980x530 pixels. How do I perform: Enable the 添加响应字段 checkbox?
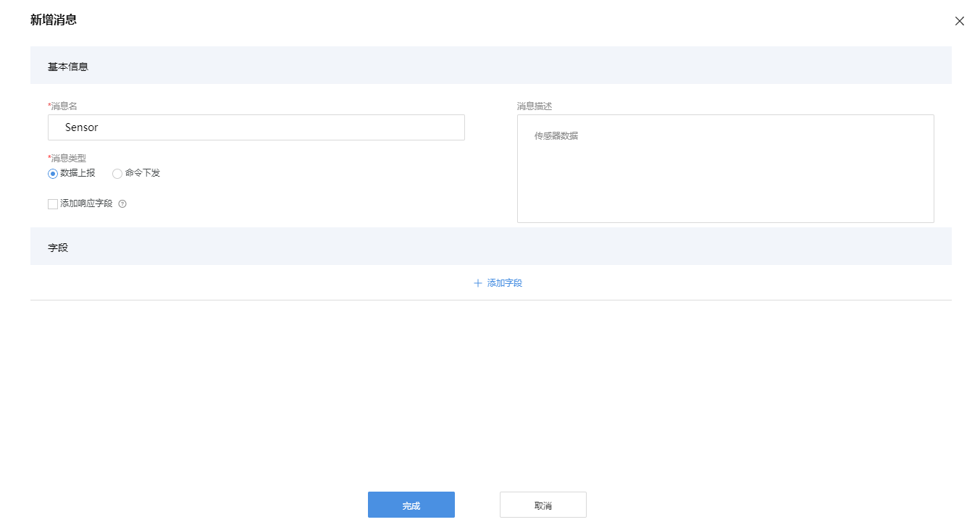53,204
